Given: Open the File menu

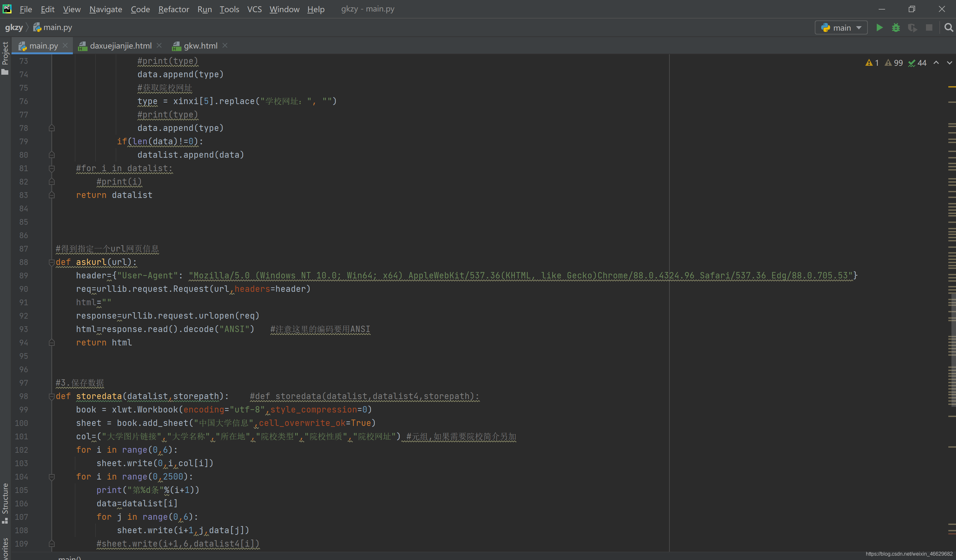Looking at the screenshot, I should pyautogui.click(x=26, y=9).
